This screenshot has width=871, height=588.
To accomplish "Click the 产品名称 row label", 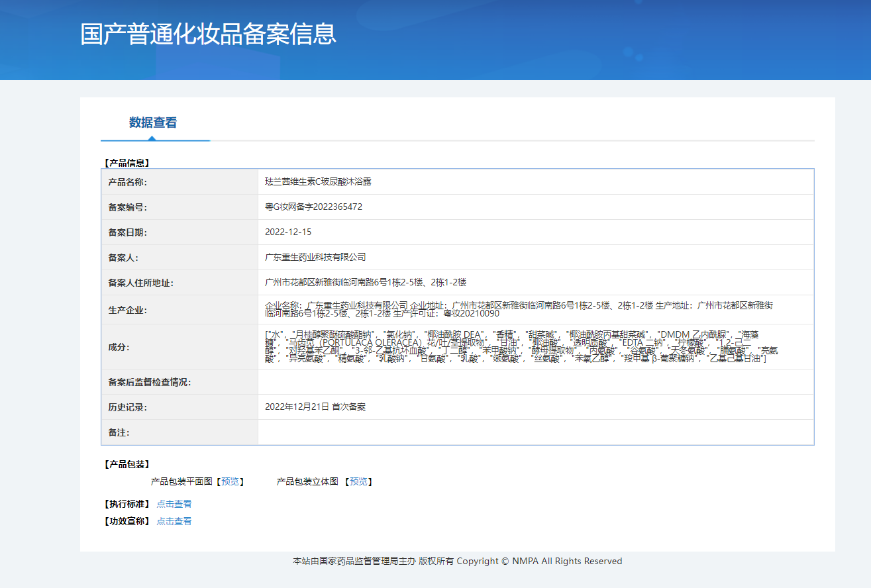I will point(127,182).
